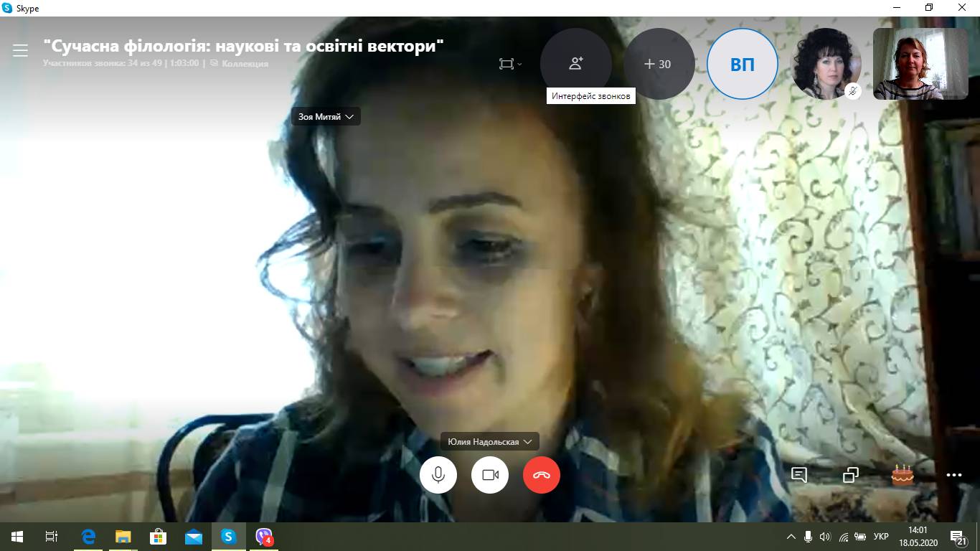Image resolution: width=980 pixels, height=551 pixels.
Task: Open the hamburger menu in Skype
Action: tap(20, 50)
